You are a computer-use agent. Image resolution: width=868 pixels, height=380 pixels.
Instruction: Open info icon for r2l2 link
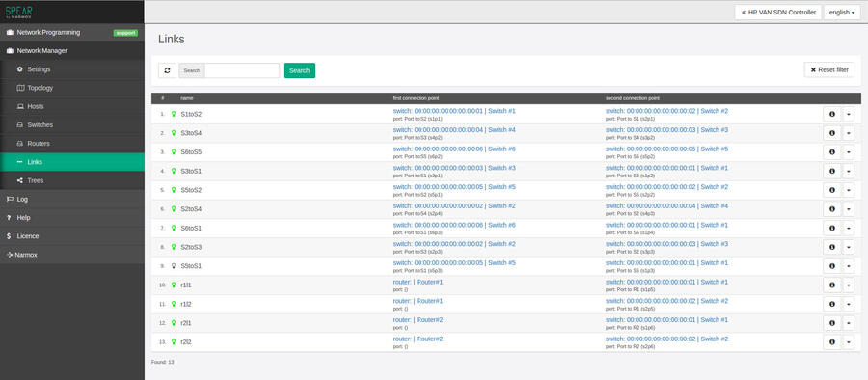[831, 341]
